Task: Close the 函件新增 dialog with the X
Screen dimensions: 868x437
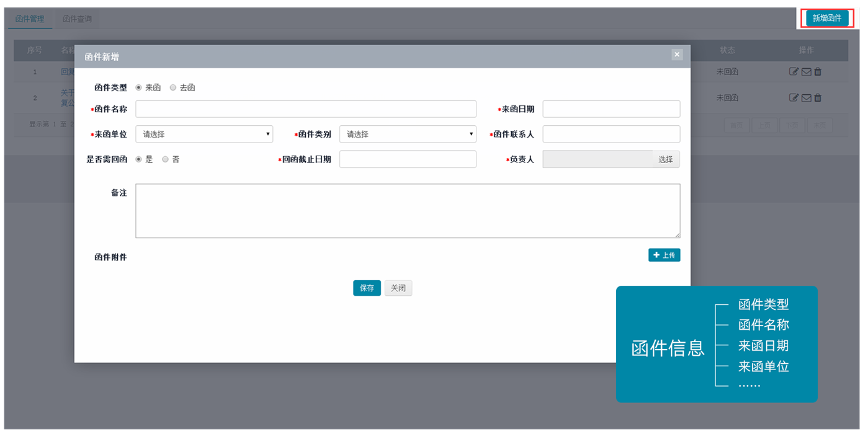Action: (x=677, y=55)
